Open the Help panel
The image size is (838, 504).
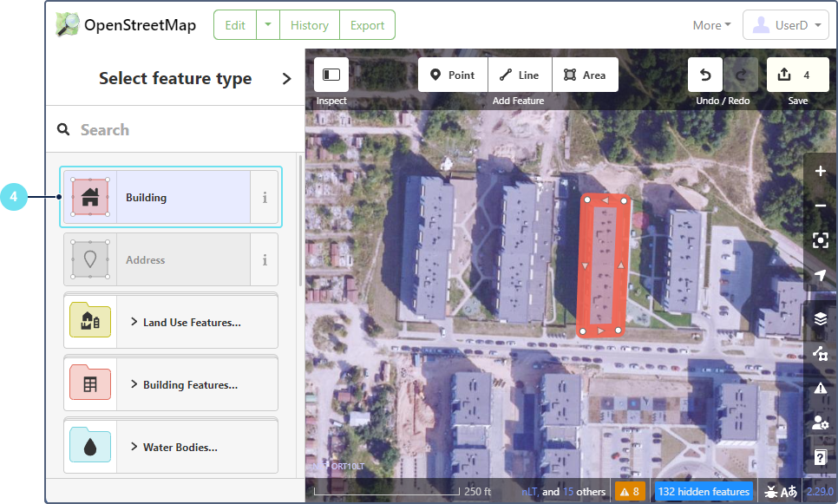point(821,457)
